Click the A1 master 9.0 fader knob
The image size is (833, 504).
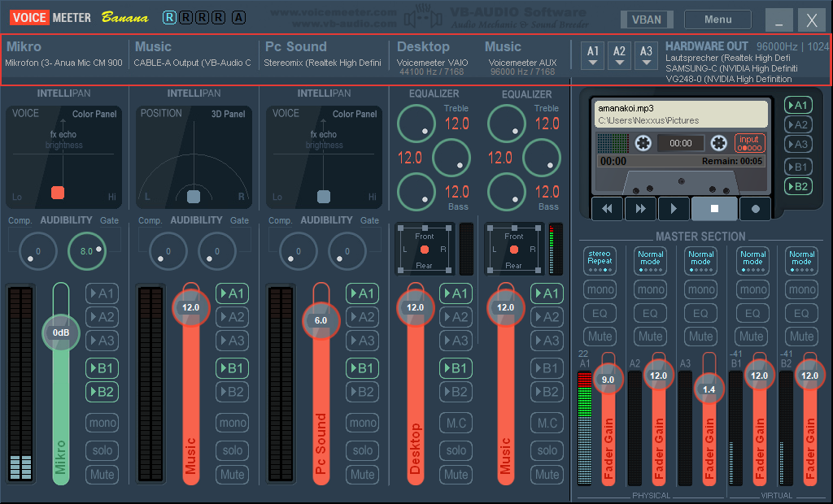(x=608, y=380)
